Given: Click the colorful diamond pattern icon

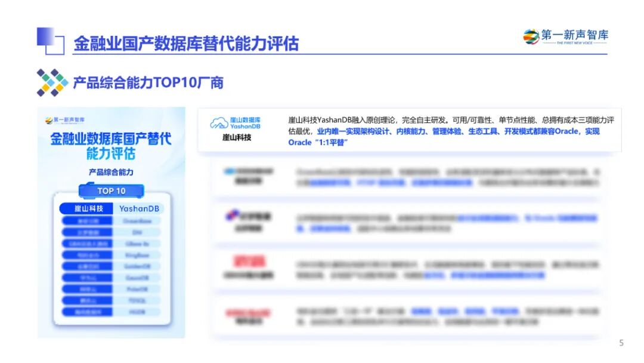Looking at the screenshot, I should click(52, 82).
